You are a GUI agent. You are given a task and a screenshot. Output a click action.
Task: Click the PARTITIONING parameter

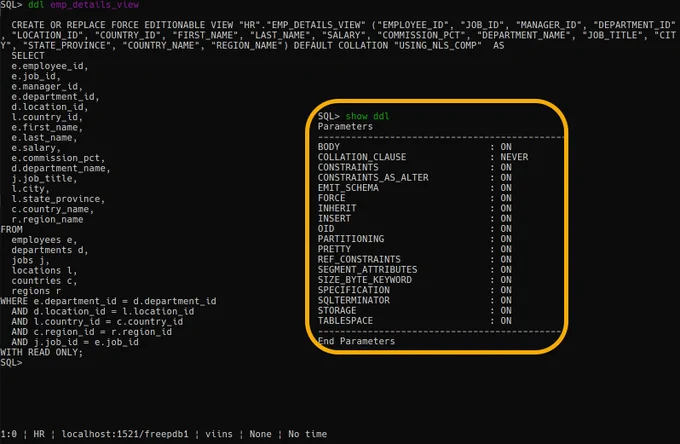pyautogui.click(x=351, y=239)
